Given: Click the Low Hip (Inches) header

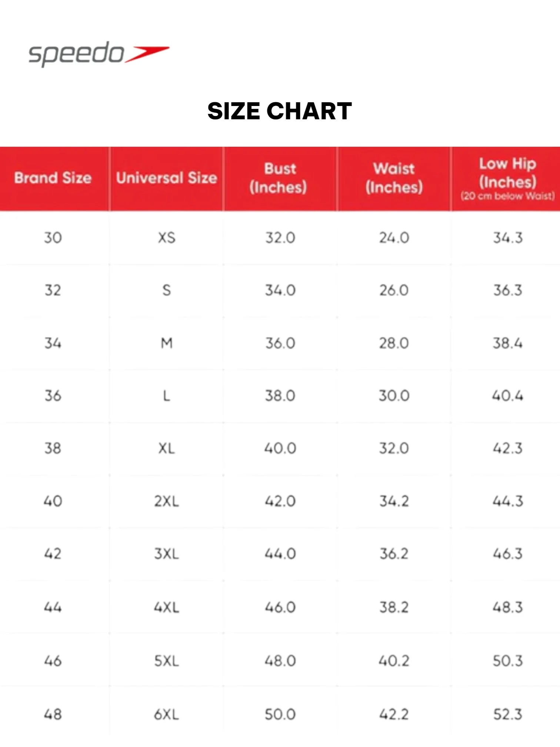Looking at the screenshot, I should coord(507,173).
